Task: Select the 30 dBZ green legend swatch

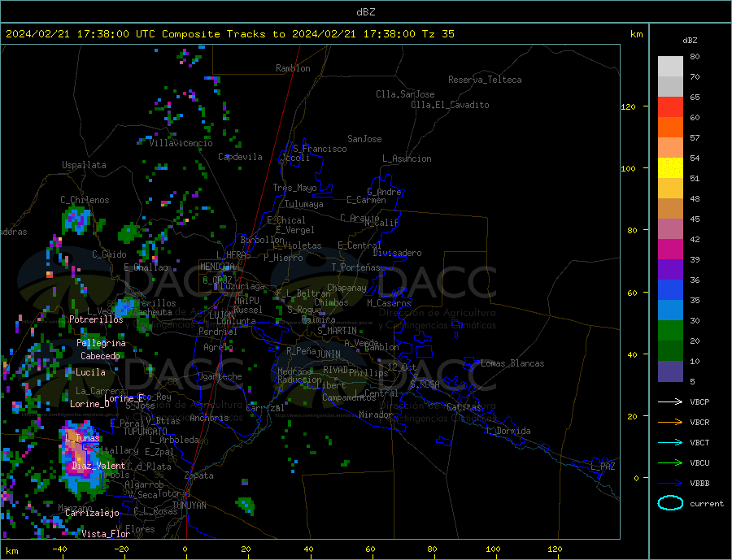Action: 670,331
